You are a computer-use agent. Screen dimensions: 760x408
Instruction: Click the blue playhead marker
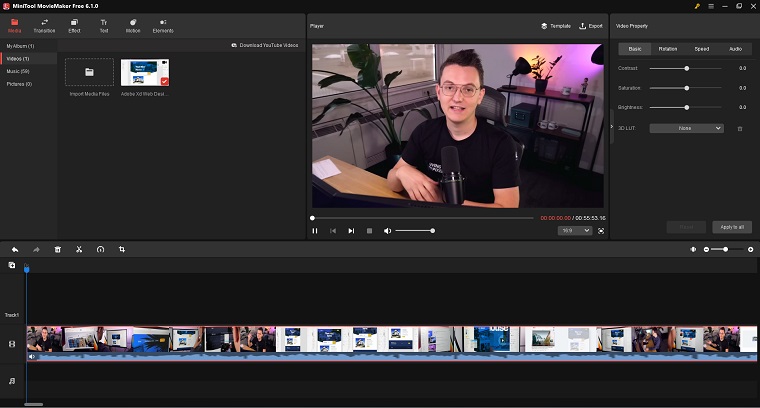[x=27, y=268]
